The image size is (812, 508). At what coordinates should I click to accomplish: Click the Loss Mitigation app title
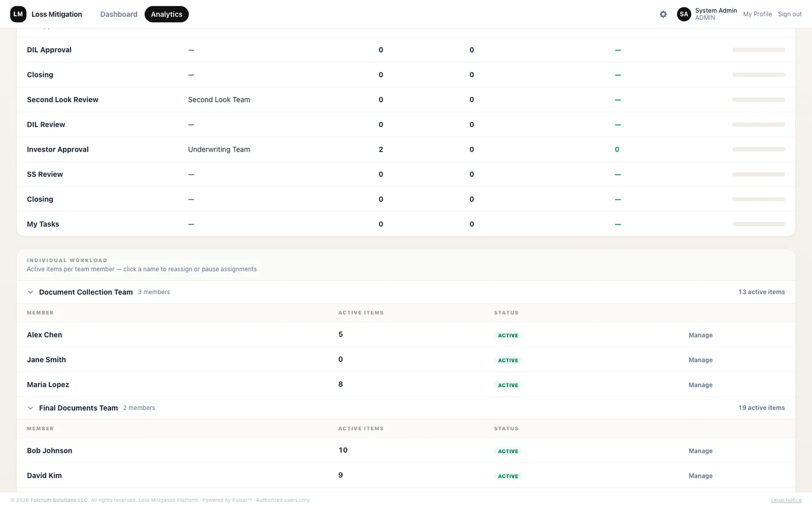[x=57, y=14]
